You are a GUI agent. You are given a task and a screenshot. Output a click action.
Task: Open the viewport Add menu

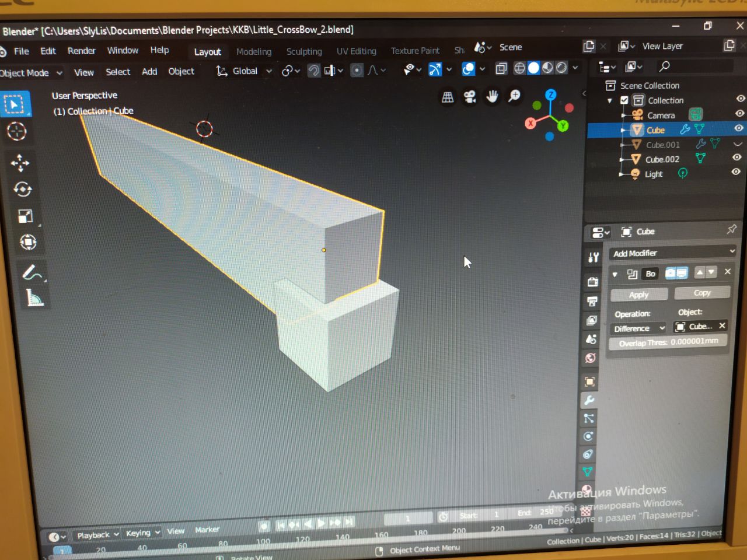click(149, 71)
